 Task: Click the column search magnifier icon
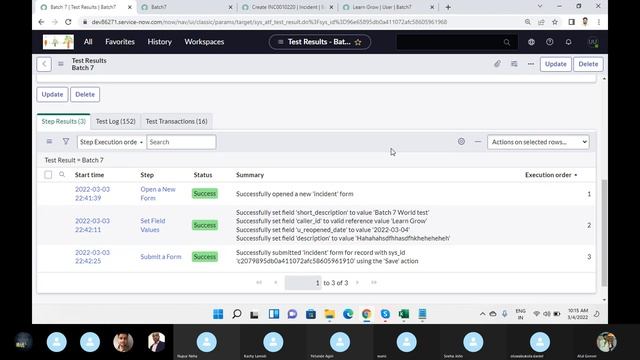point(62,175)
